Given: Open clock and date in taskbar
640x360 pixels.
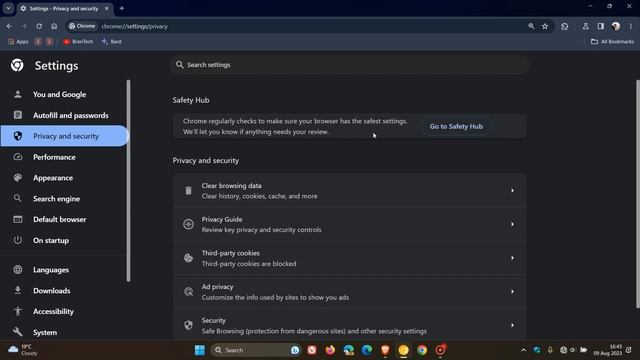Looking at the screenshot, I should (607, 350).
